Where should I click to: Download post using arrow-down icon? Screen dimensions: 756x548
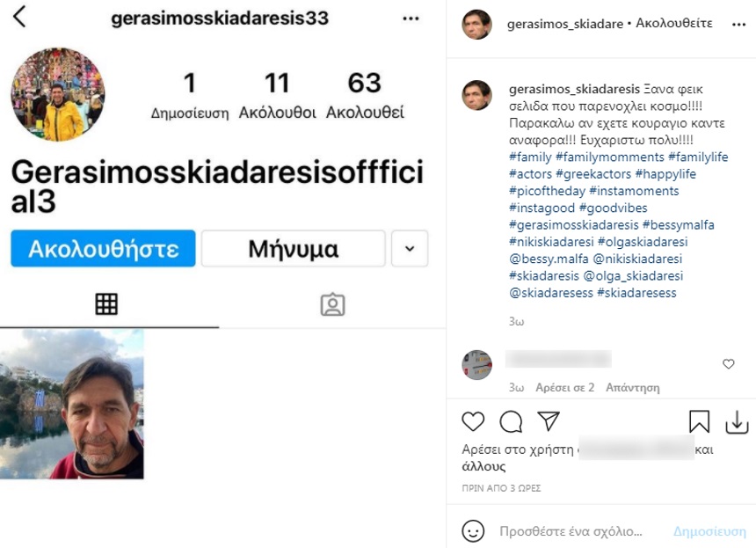737,422
